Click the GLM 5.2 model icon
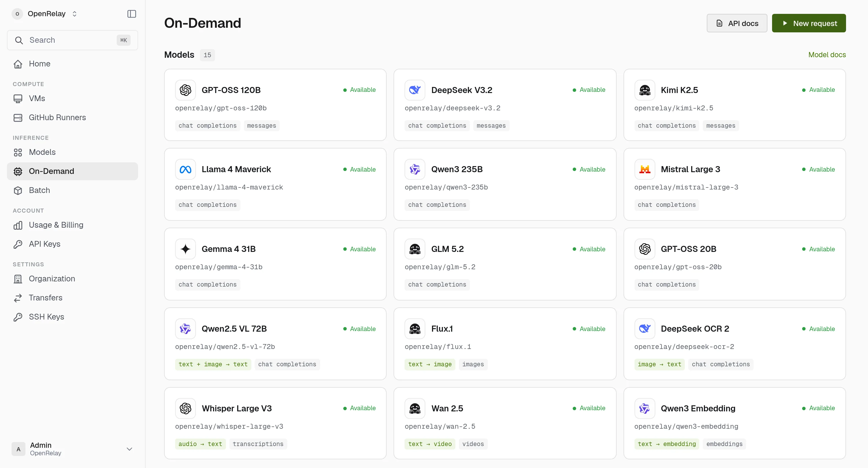Image resolution: width=868 pixels, height=468 pixels. pyautogui.click(x=415, y=249)
